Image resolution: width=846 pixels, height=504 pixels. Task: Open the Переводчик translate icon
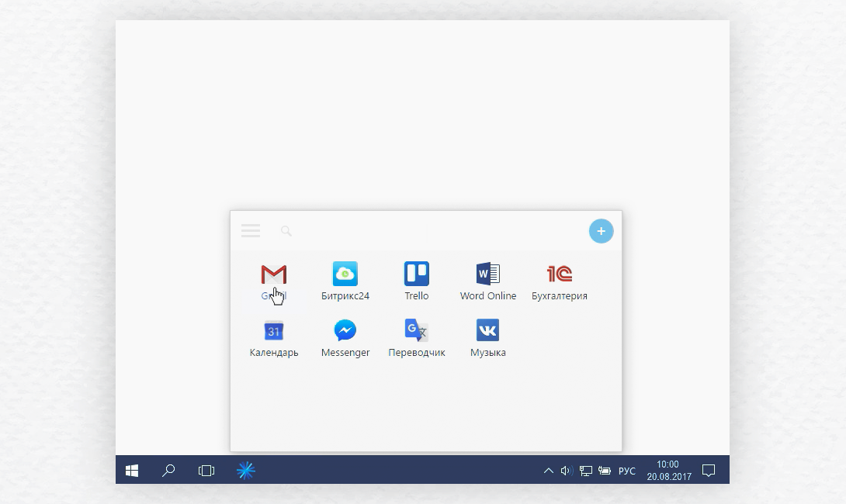pyautogui.click(x=417, y=330)
